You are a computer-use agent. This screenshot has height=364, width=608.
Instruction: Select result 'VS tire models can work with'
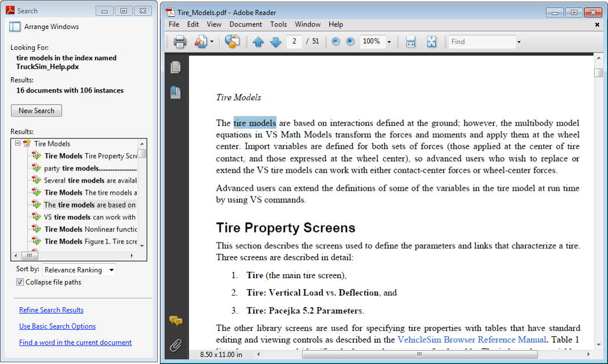(90, 217)
